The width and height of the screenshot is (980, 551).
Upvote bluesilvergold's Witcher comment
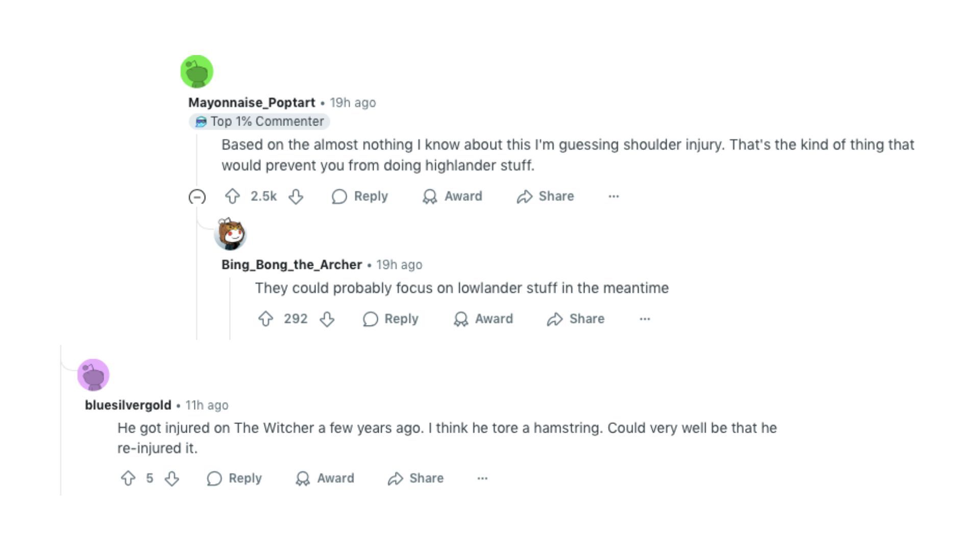128,479
